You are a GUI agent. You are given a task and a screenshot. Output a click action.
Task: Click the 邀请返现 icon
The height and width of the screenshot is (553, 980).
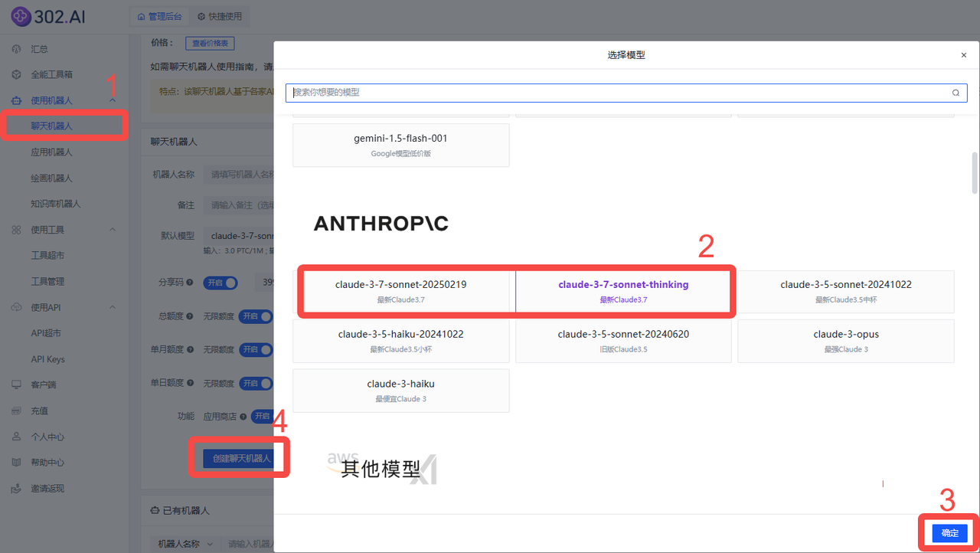point(16,489)
